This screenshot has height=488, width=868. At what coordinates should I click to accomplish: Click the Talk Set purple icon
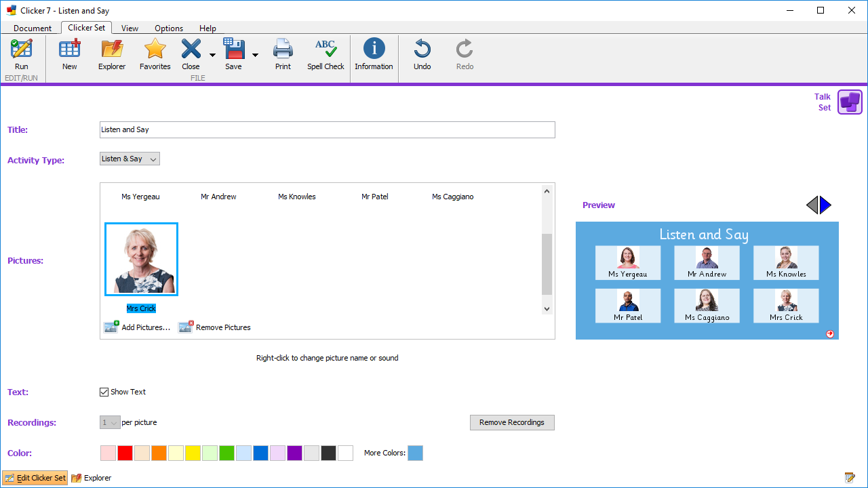pyautogui.click(x=850, y=102)
